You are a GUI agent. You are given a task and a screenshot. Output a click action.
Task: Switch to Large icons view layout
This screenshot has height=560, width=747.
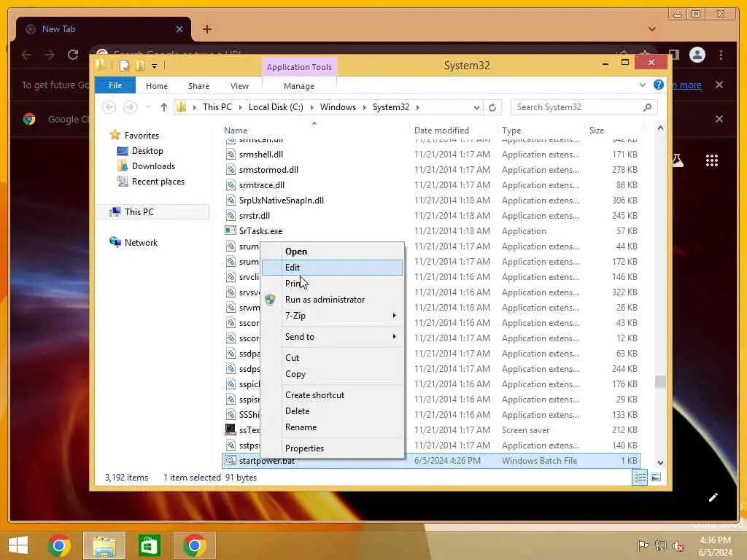pos(656,477)
